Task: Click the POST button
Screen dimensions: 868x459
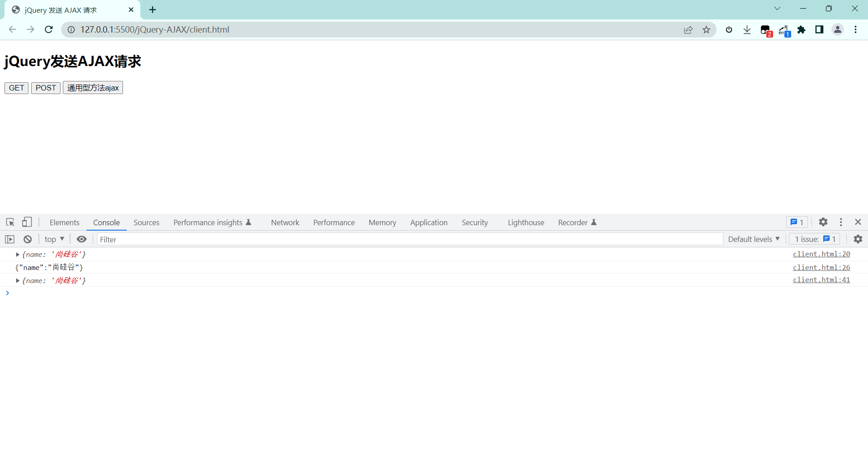Action: click(x=46, y=88)
